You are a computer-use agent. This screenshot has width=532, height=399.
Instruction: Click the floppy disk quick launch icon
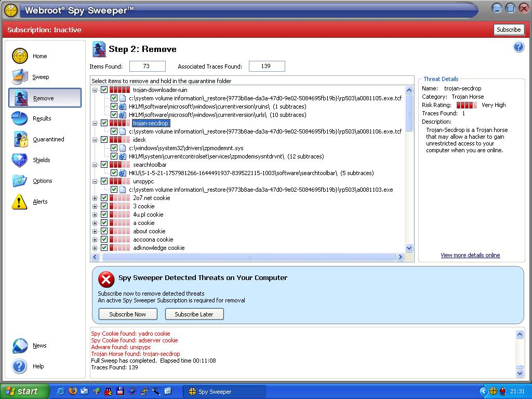(x=120, y=391)
